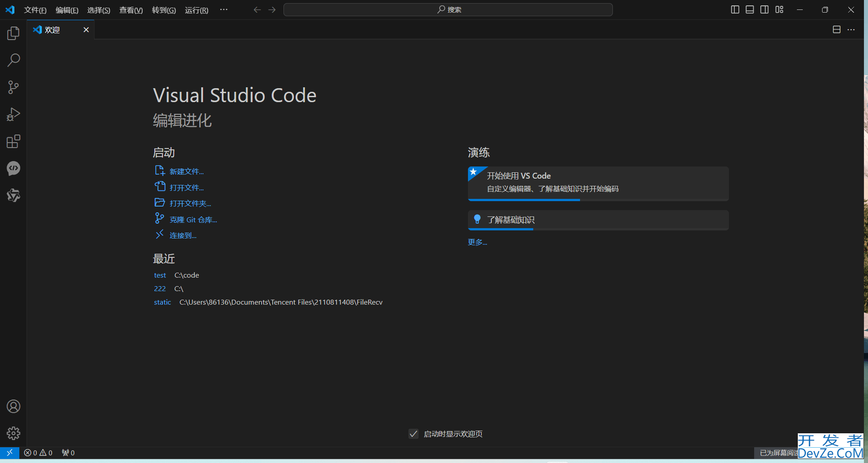The height and width of the screenshot is (463, 868).
Task: Go forward using the navigation arrow
Action: point(272,10)
